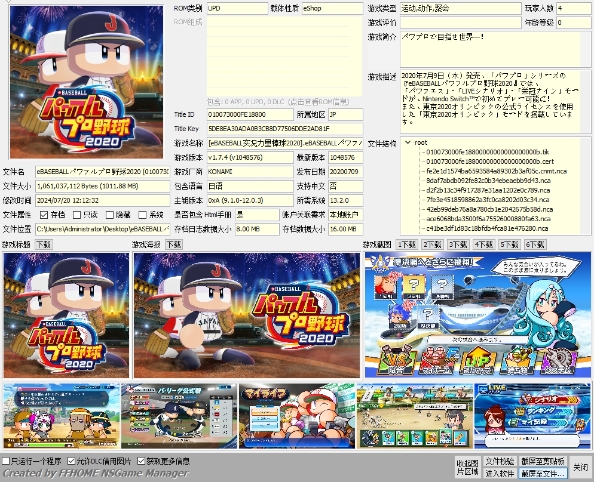Select the d2f2b13c34f9...nca file entry

pyautogui.click(x=488, y=190)
